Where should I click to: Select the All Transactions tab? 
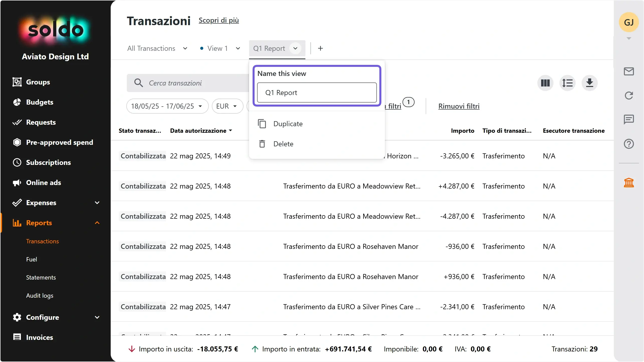point(151,48)
